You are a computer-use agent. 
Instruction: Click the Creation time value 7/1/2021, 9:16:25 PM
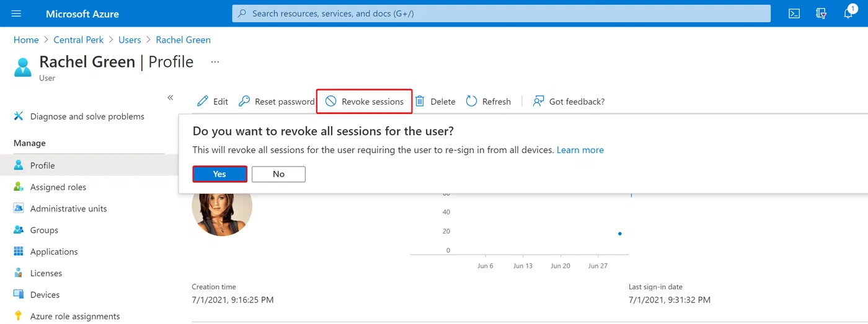coord(232,300)
